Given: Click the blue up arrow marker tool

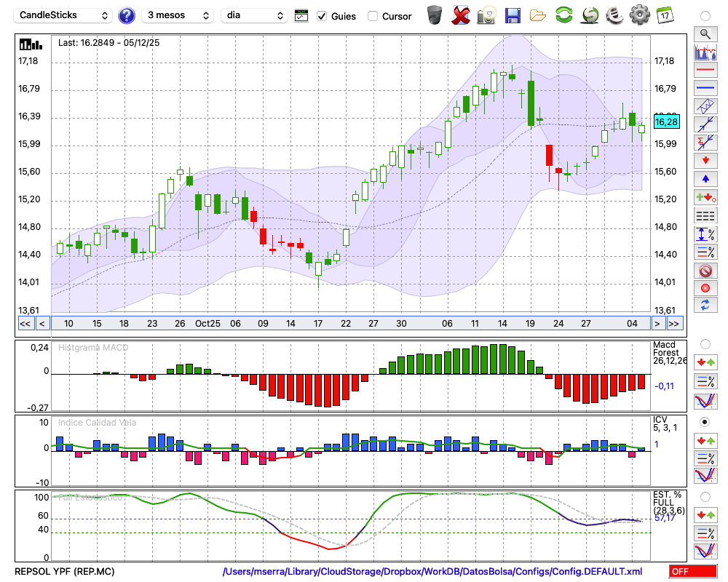Looking at the screenshot, I should pyautogui.click(x=705, y=179).
